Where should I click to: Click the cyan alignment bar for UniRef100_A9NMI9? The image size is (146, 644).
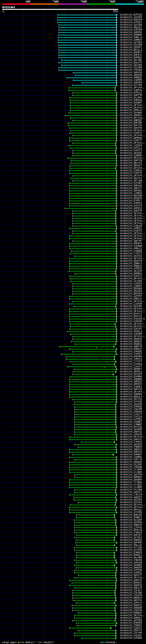click(88, 40)
